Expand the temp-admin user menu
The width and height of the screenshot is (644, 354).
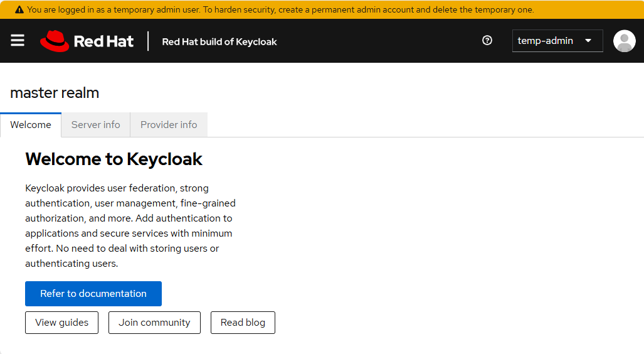(x=546, y=41)
